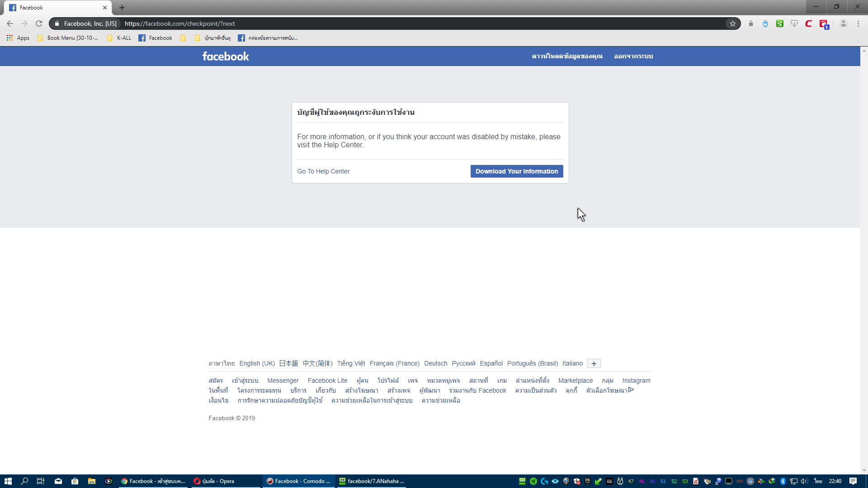
Task: Open the Messenger footer link
Action: 283,380
